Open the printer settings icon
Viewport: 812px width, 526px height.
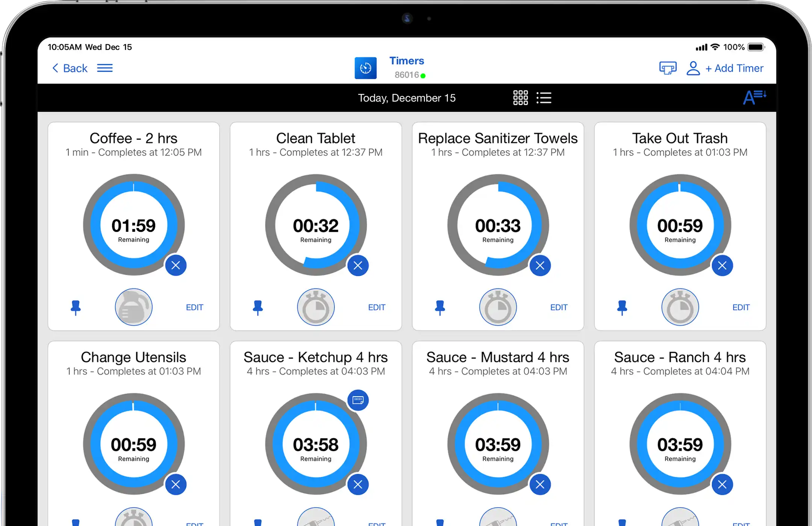(x=668, y=68)
